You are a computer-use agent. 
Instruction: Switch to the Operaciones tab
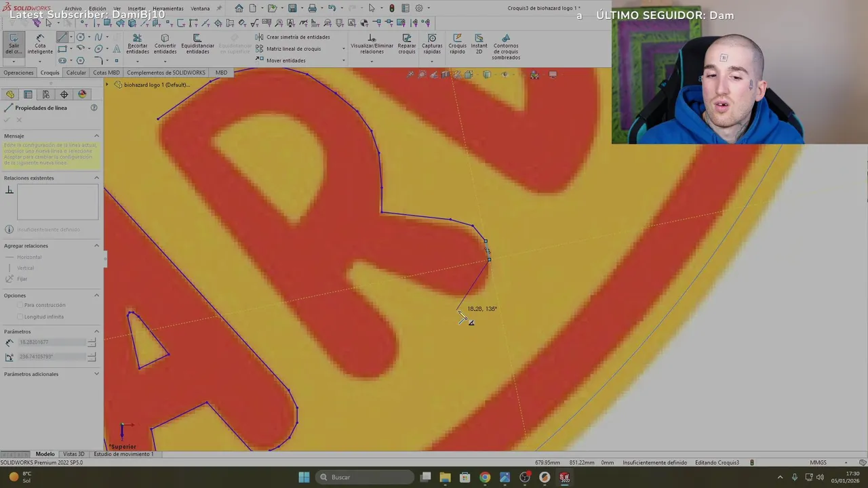18,73
